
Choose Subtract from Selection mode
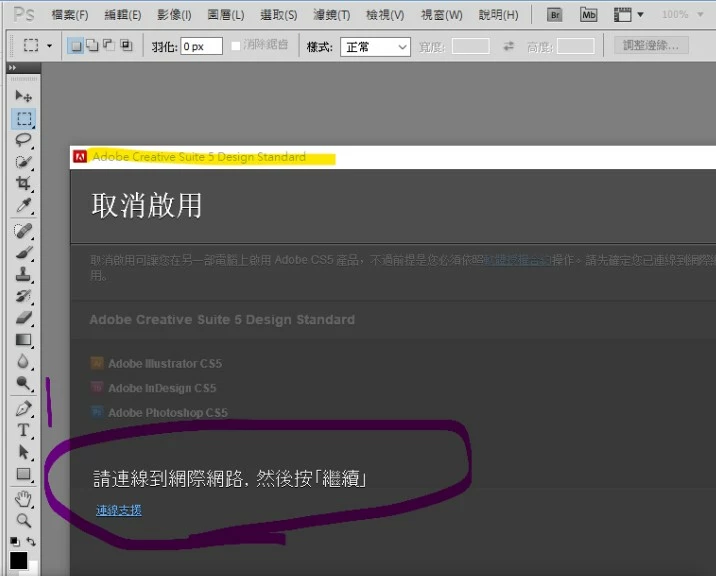click(x=109, y=45)
